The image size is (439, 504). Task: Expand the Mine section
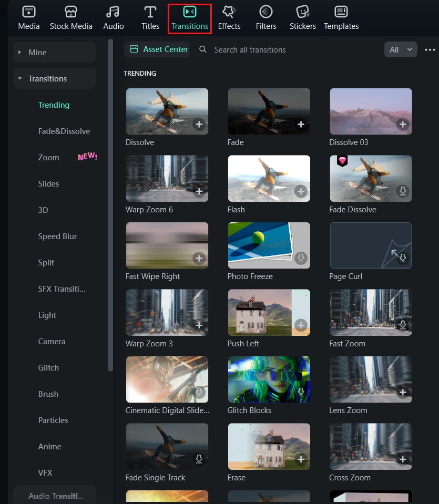(x=55, y=52)
